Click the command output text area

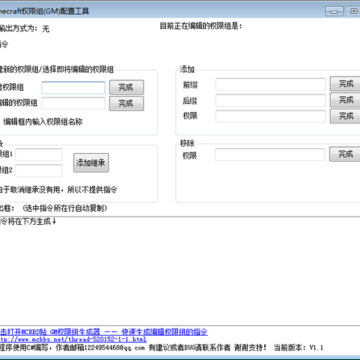point(180,271)
